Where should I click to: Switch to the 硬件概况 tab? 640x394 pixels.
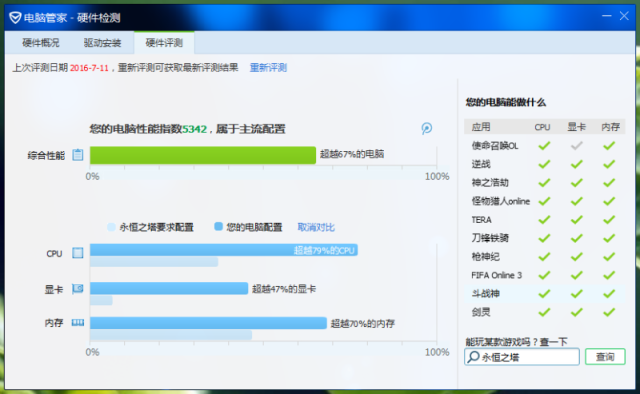[x=41, y=43]
